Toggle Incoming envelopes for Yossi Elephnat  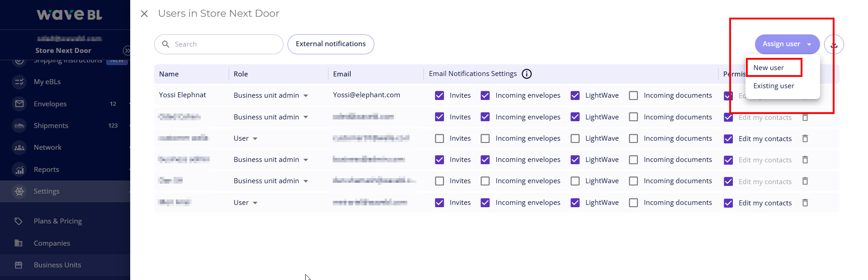(x=485, y=95)
